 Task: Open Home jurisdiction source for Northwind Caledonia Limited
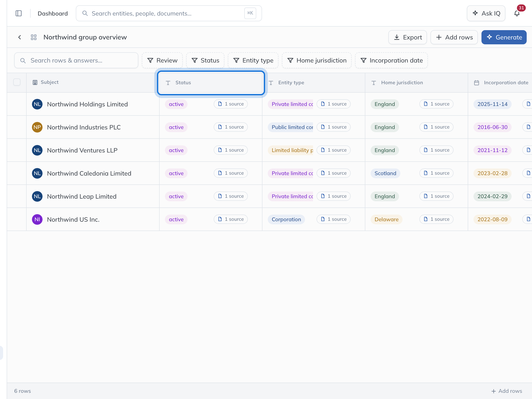436,173
